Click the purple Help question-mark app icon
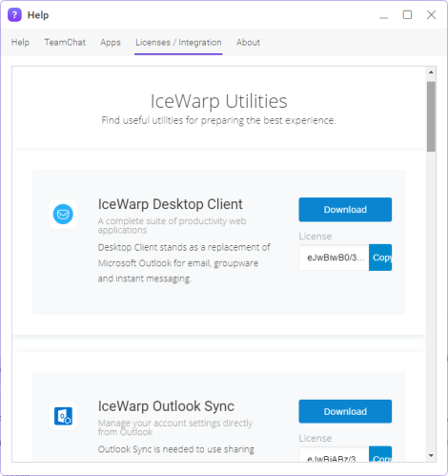 click(14, 15)
